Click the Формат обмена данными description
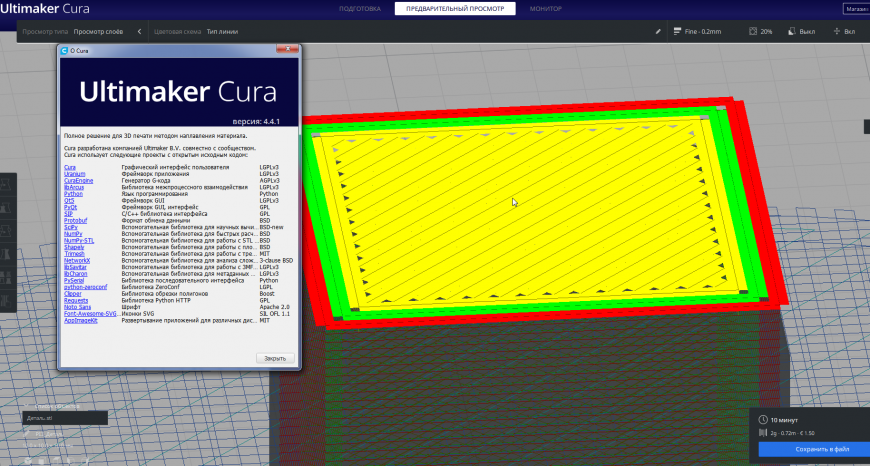Viewport: 870px width, 466px height. [156, 220]
